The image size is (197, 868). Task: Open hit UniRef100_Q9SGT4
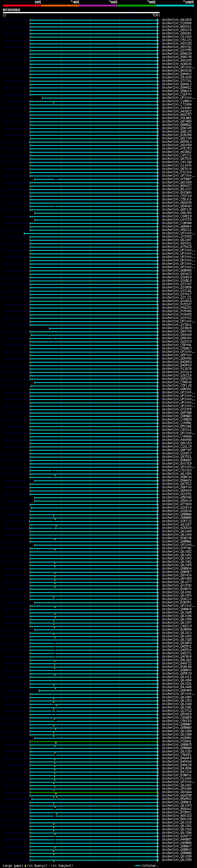pyautogui.click(x=177, y=30)
